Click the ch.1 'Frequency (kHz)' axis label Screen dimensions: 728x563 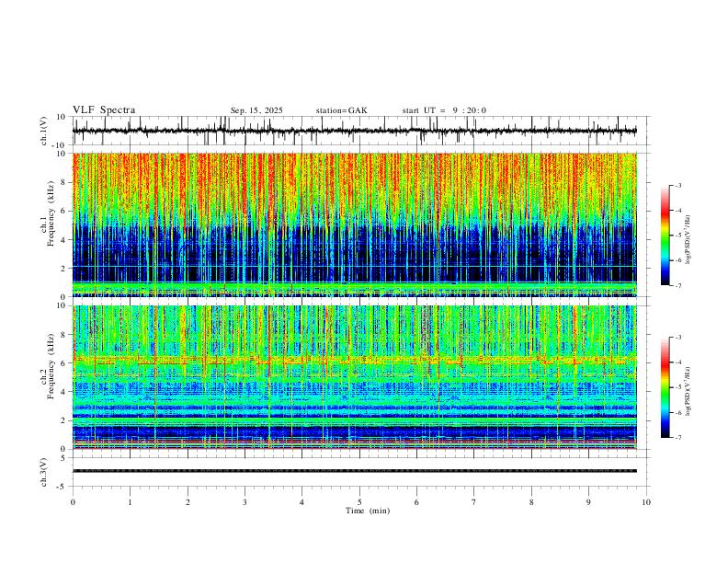(x=51, y=214)
